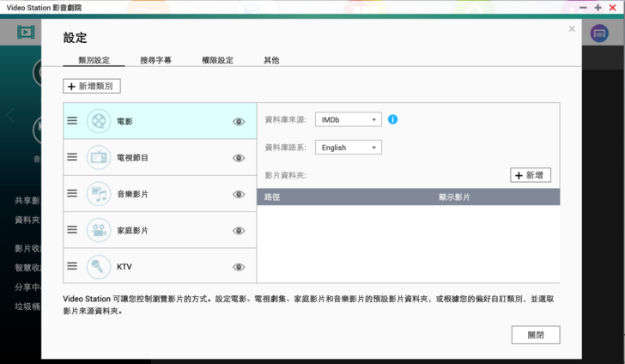Click the blue info icon beside IMDb

(392, 119)
